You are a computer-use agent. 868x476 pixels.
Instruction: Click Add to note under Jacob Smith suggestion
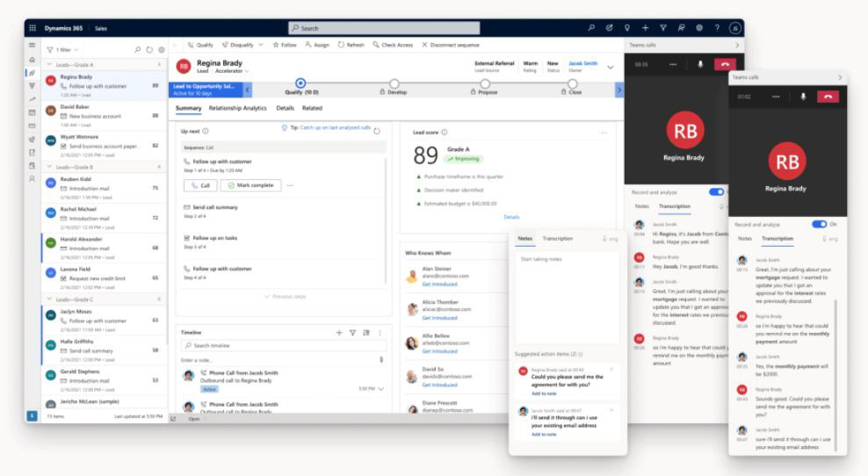(x=544, y=435)
